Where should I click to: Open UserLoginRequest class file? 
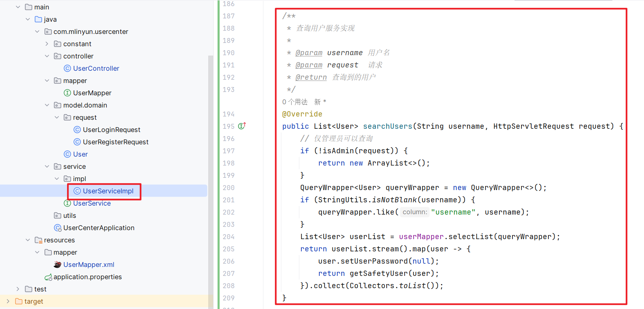pyautogui.click(x=111, y=130)
